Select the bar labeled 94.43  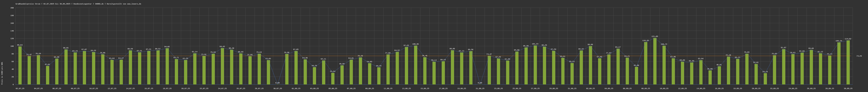222,66
